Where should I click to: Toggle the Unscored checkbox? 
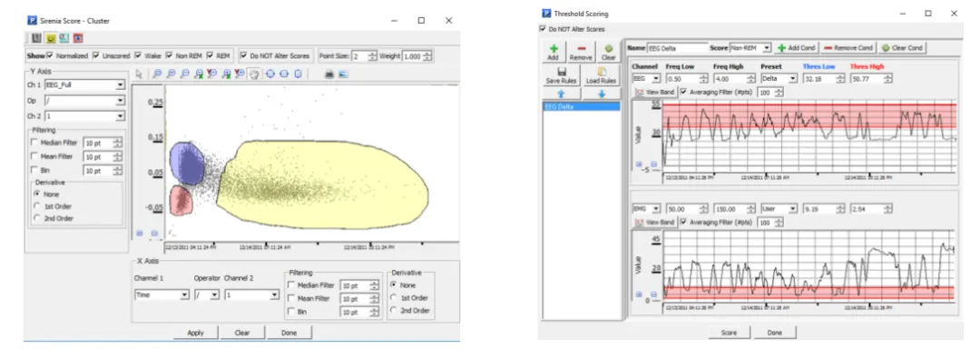(x=95, y=55)
